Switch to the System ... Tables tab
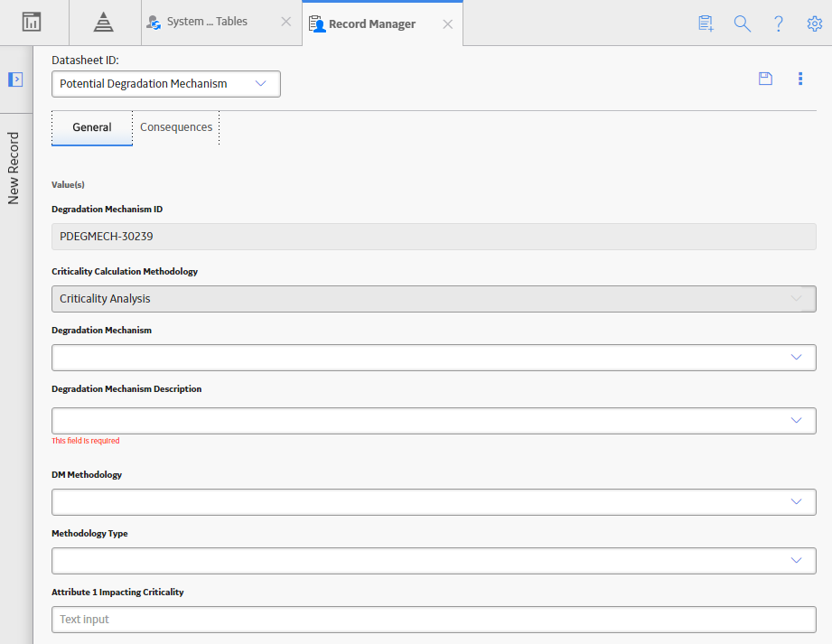 pyautogui.click(x=207, y=22)
